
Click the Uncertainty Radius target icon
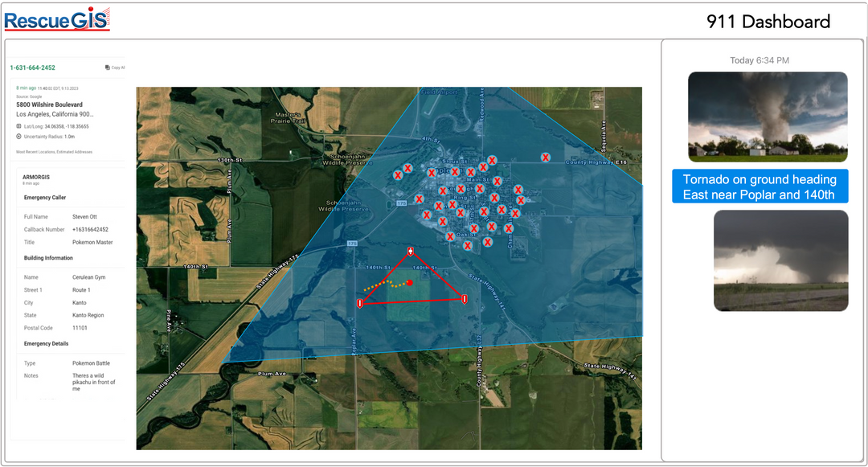click(19, 137)
